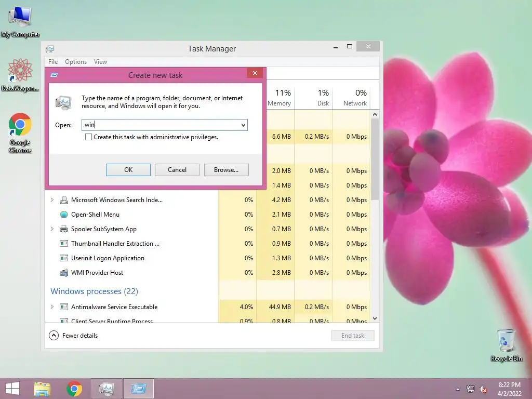Screen dimensions: 532x399
Task: Click the network tray icon
Action: (471, 389)
